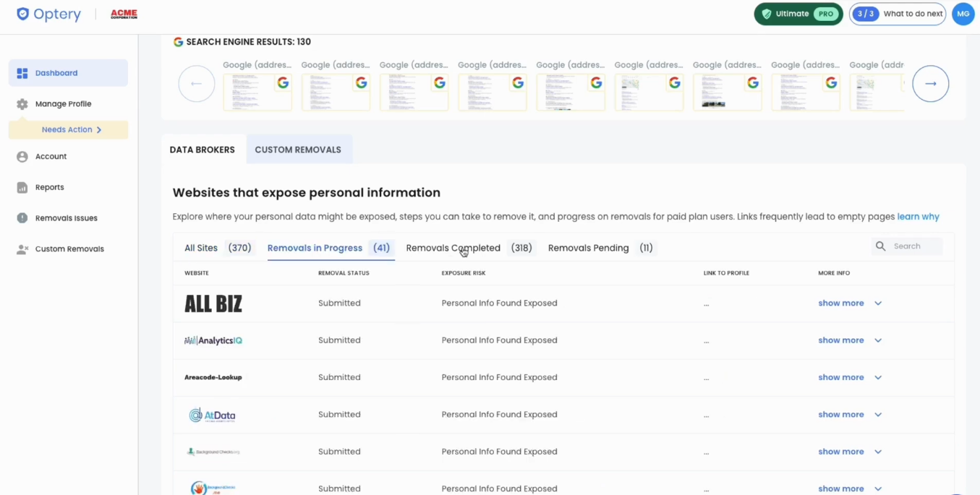This screenshot has height=495, width=980.
Task: Click the search magnifier icon
Action: tap(880, 246)
